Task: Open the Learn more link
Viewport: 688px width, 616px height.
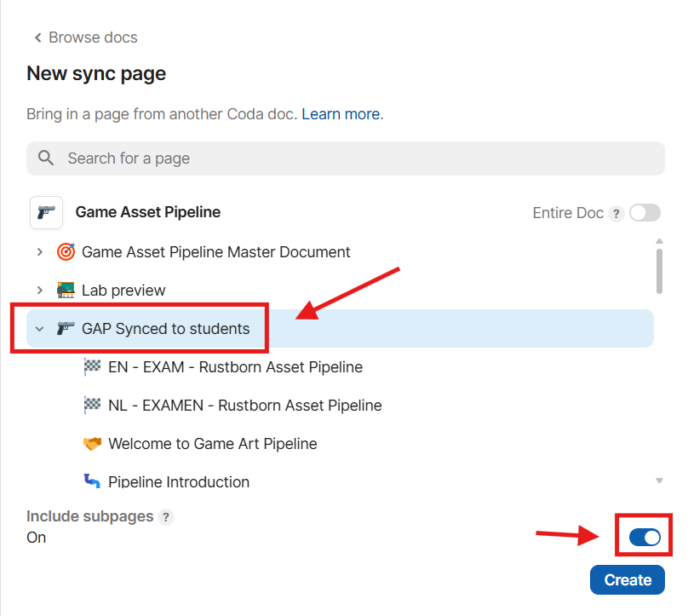Action: point(341,113)
